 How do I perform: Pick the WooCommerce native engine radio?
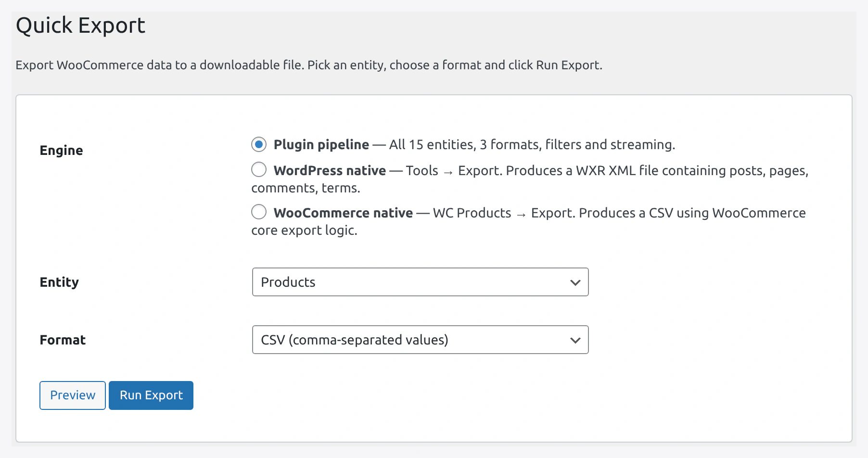(259, 212)
